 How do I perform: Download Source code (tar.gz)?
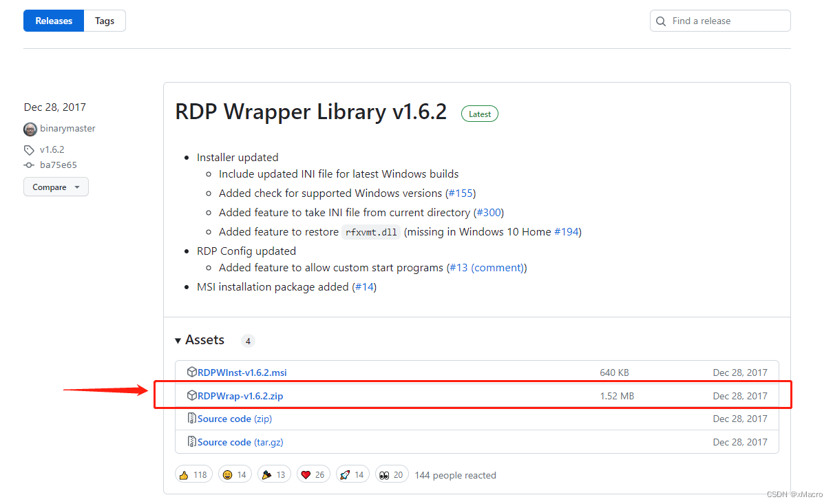pyautogui.click(x=240, y=442)
